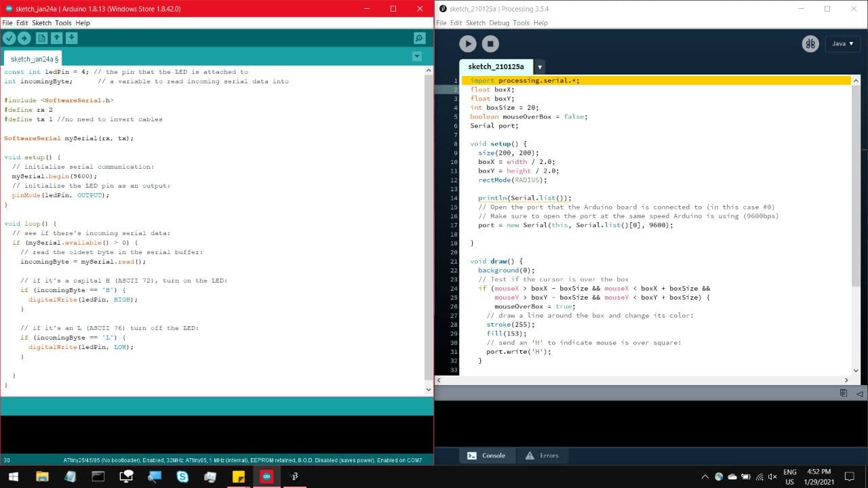The width and height of the screenshot is (868, 488).
Task: Click the Arduino Open sketch icon
Action: coord(57,39)
